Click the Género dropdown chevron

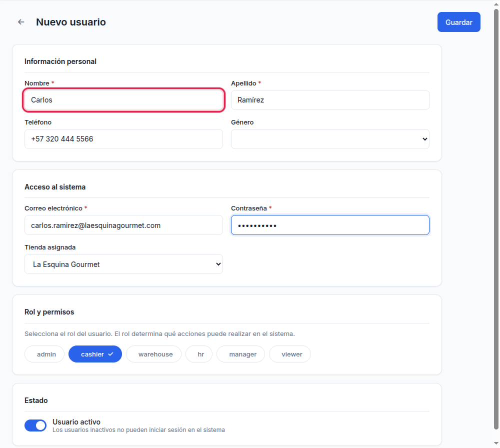pyautogui.click(x=424, y=139)
